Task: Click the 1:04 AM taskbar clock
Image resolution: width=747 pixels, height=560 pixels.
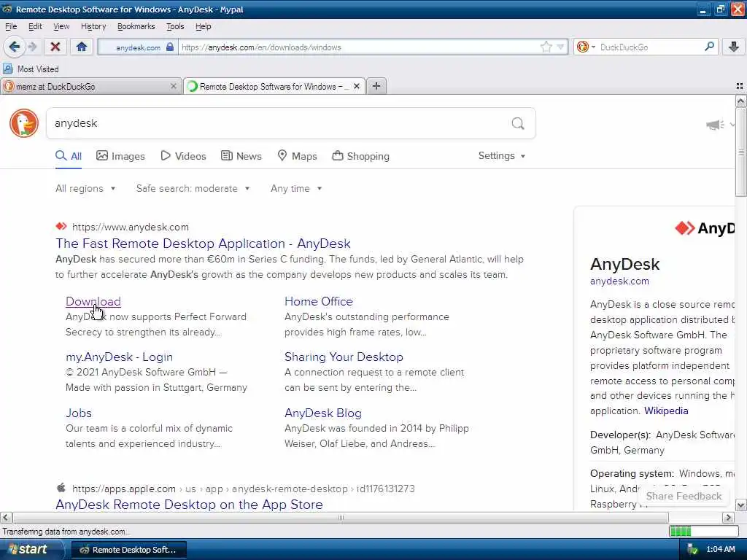Action: point(720,550)
